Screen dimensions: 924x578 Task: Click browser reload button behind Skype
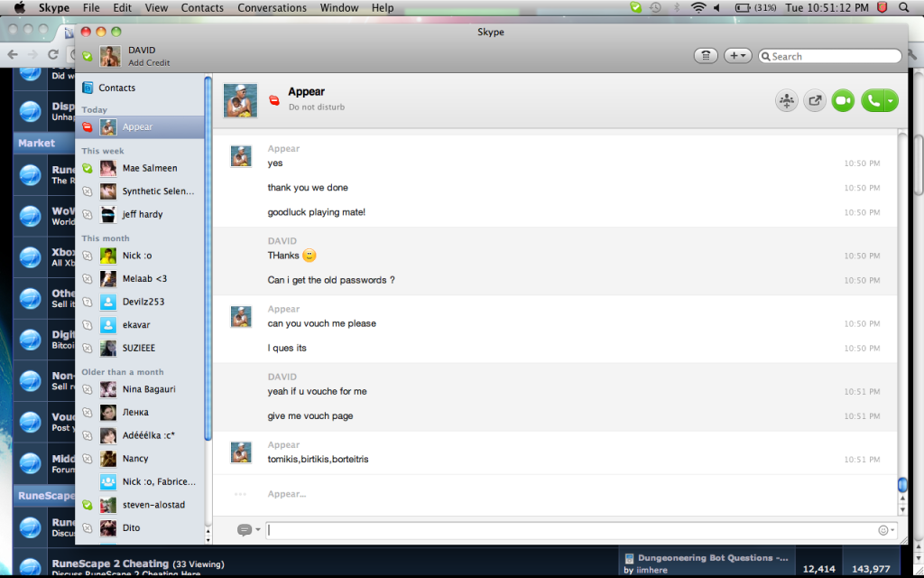tap(53, 54)
